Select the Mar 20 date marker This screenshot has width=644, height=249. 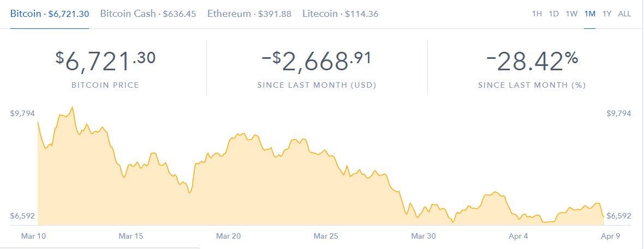[228, 236]
